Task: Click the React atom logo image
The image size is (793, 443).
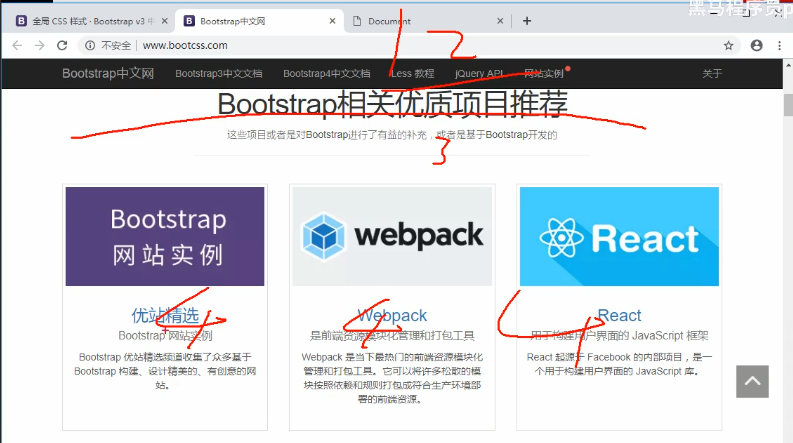Action: coord(561,238)
